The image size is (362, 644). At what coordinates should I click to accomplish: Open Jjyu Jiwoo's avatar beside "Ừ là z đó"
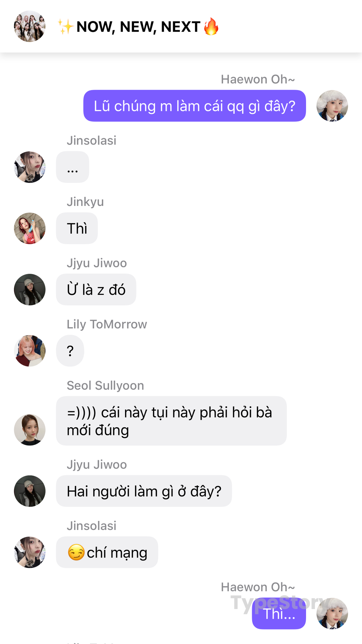click(x=29, y=289)
